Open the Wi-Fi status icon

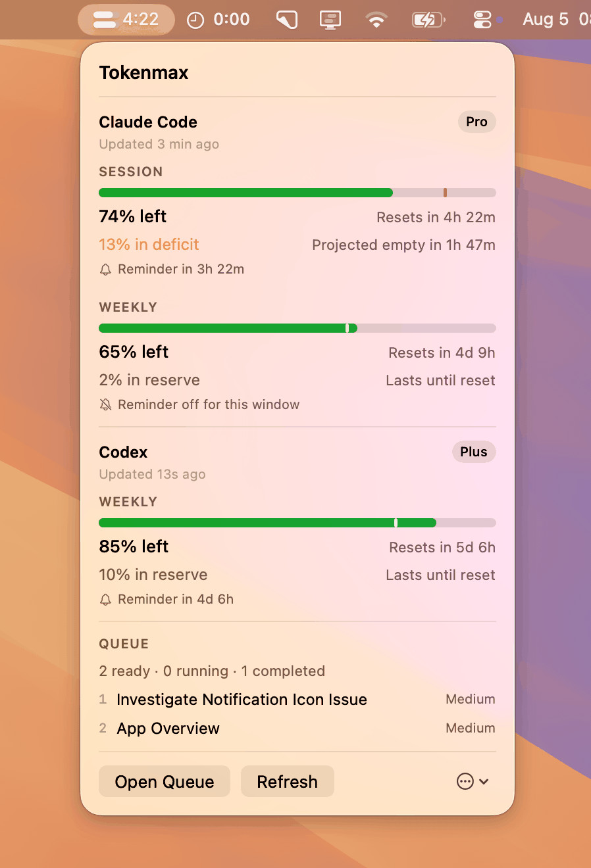[376, 20]
